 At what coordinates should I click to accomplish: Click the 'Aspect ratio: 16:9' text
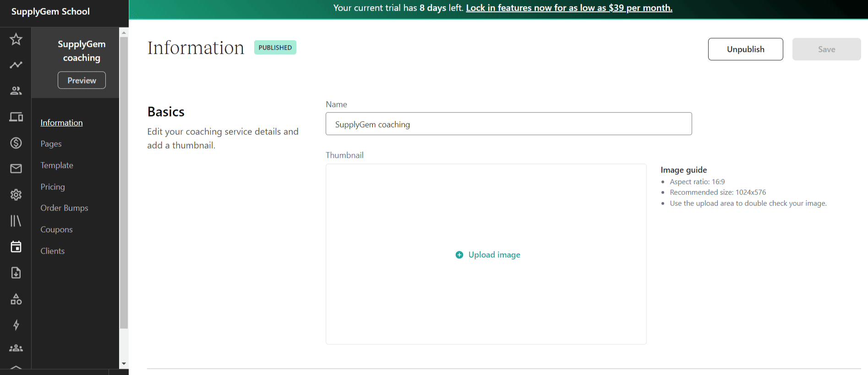(697, 182)
